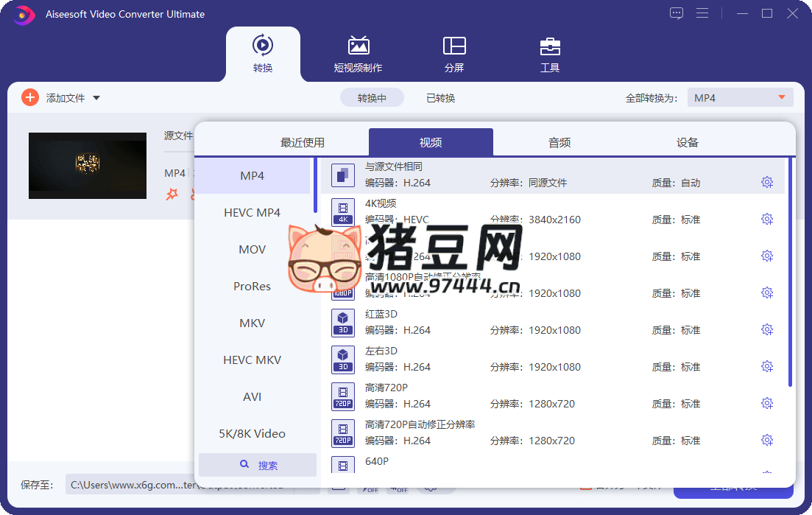Screen dimensions: 812x515
Task: Expand the 全部转换为 MP4 format dropdown
Action: tap(740, 98)
